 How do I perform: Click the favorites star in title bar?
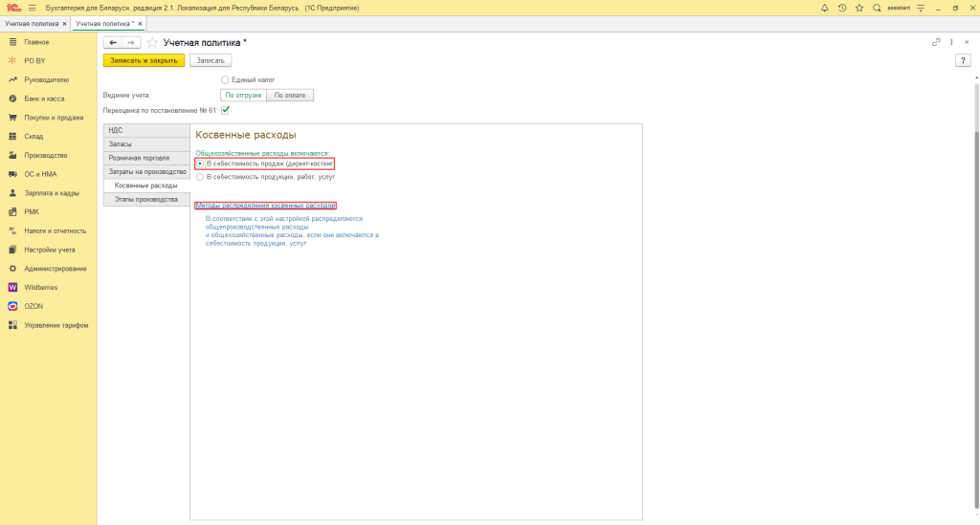click(859, 8)
